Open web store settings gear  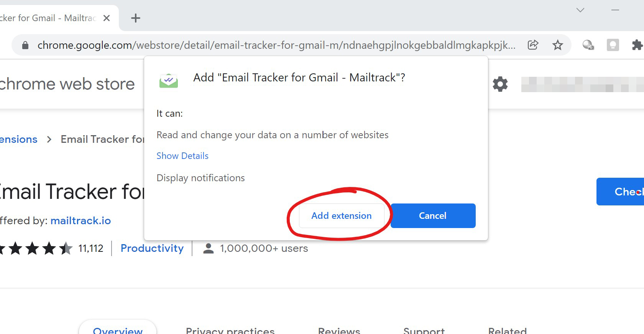500,84
